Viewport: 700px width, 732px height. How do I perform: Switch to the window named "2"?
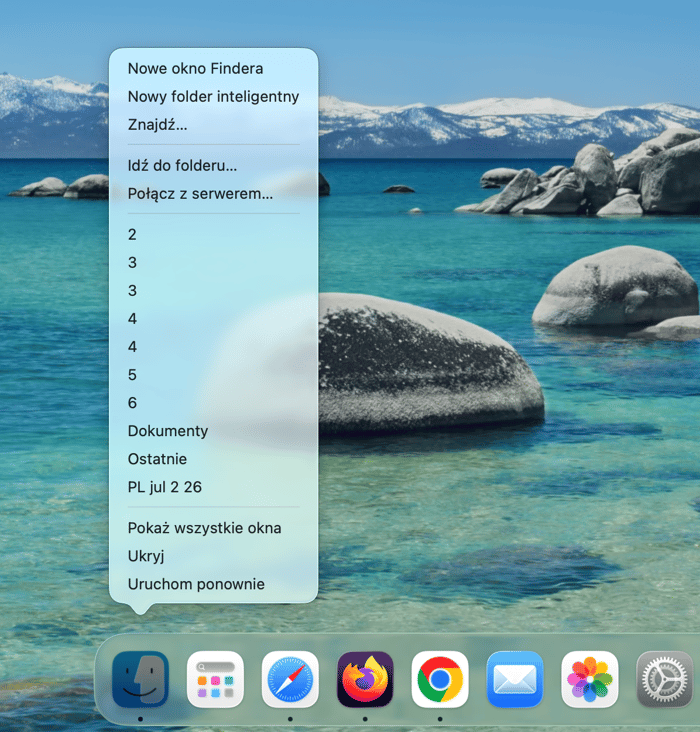point(213,234)
